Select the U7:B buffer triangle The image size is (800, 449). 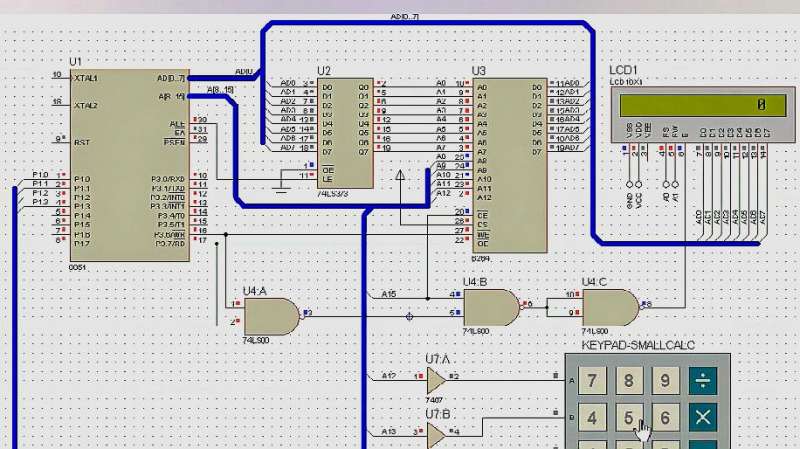pyautogui.click(x=436, y=435)
